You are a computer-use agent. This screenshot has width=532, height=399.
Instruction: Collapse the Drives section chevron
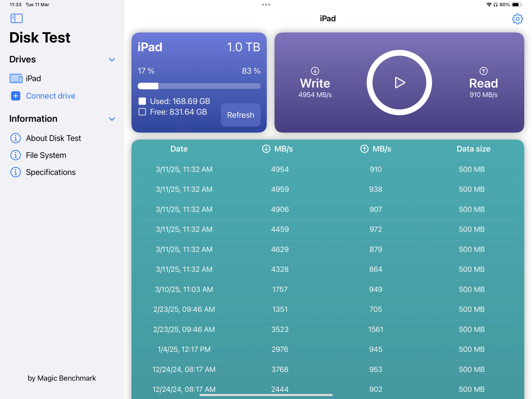(x=112, y=60)
